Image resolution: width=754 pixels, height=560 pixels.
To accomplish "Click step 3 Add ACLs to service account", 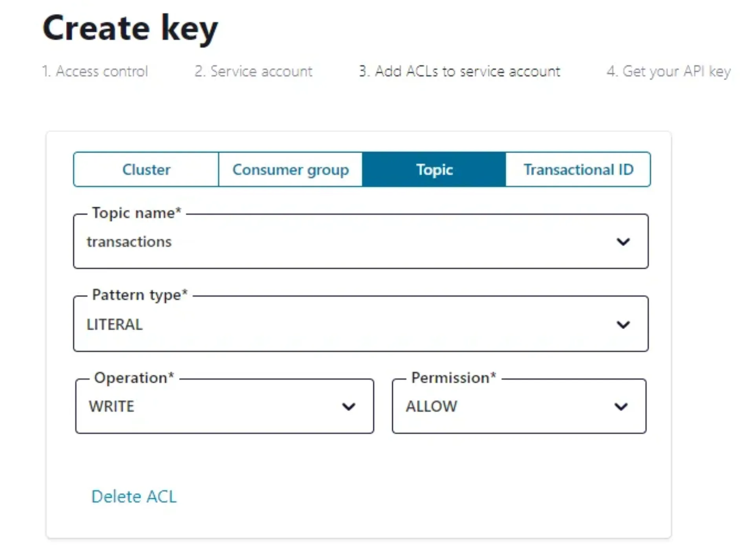I will point(459,71).
